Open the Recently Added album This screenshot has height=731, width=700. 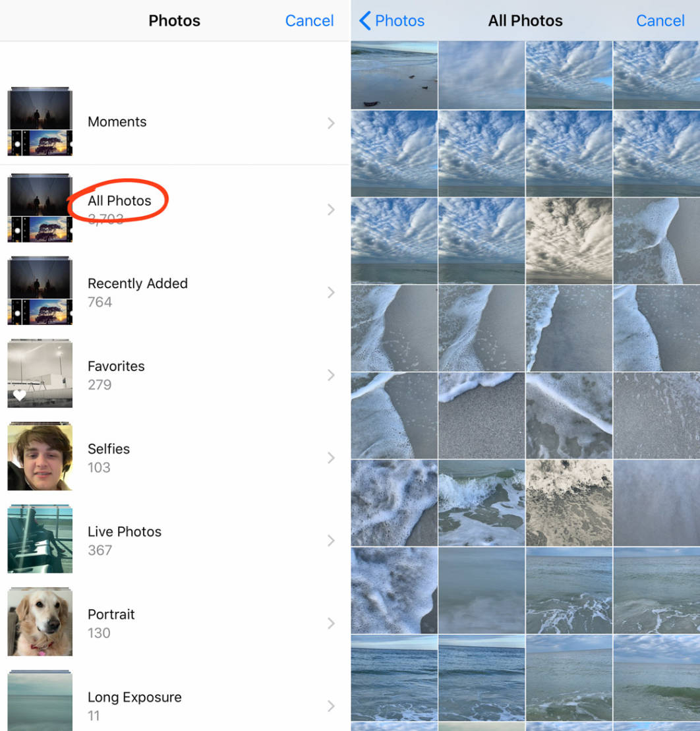(x=137, y=283)
